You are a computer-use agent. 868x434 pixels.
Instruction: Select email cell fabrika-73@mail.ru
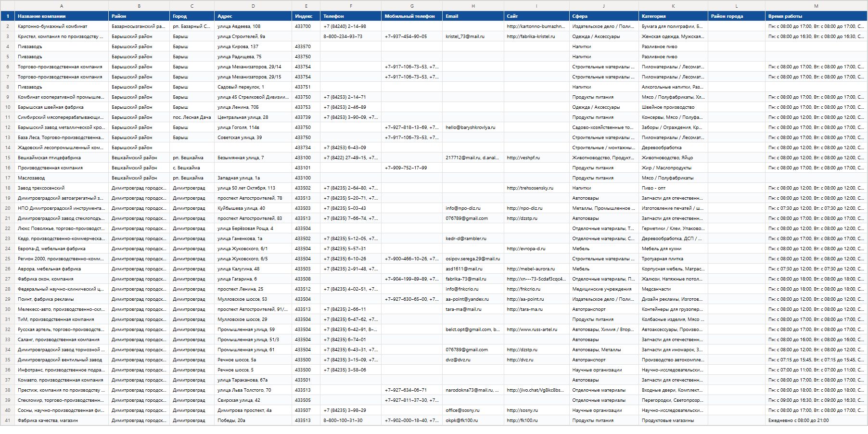[473, 279]
